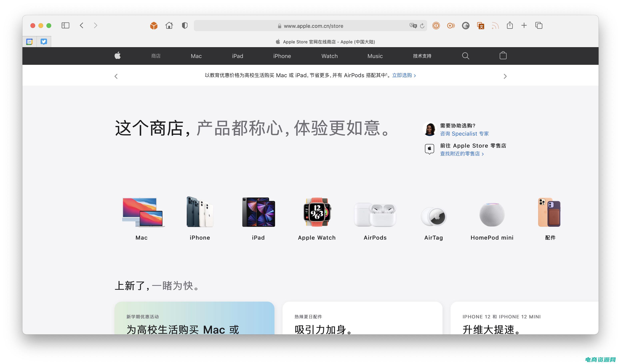Select 技术支持 in the navigation bar
This screenshot has height=364, width=621.
coord(422,56)
